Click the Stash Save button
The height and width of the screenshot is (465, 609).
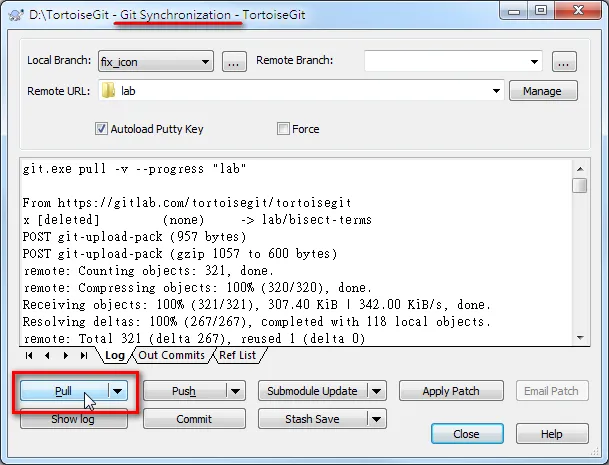(312, 419)
